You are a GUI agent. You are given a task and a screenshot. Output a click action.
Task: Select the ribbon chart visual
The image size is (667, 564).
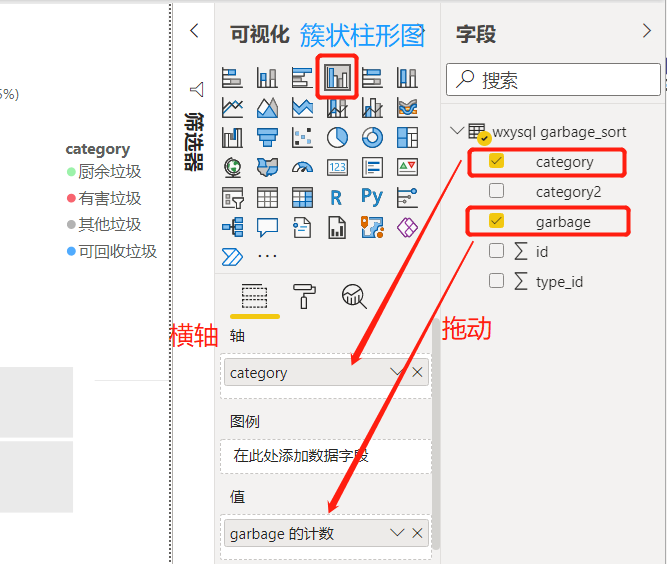[407, 108]
